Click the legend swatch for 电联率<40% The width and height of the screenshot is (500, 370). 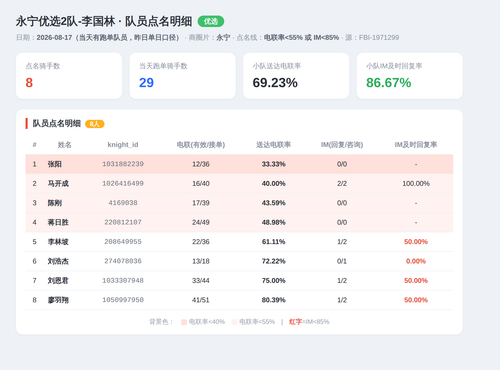184,322
